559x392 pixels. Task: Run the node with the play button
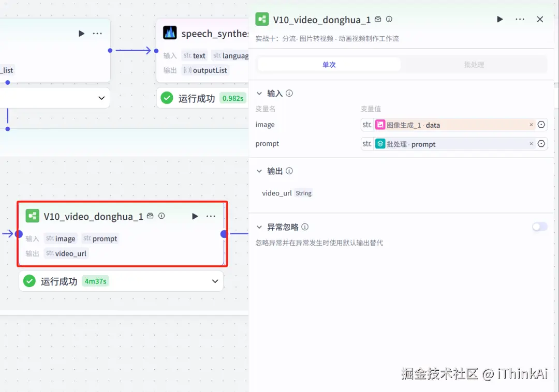pos(499,19)
